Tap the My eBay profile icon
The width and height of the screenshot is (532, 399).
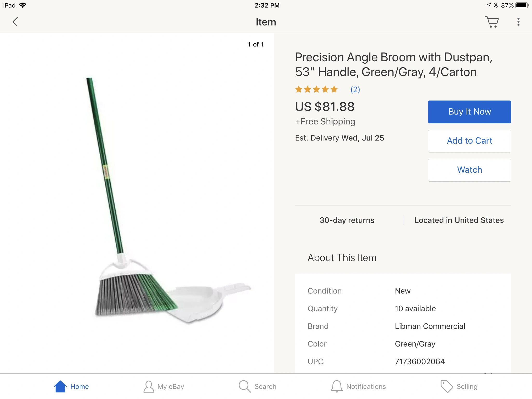coord(149,387)
